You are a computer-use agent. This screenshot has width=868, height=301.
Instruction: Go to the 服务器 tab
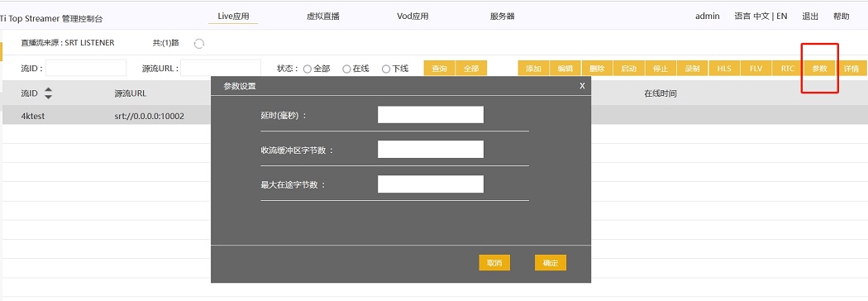(503, 16)
